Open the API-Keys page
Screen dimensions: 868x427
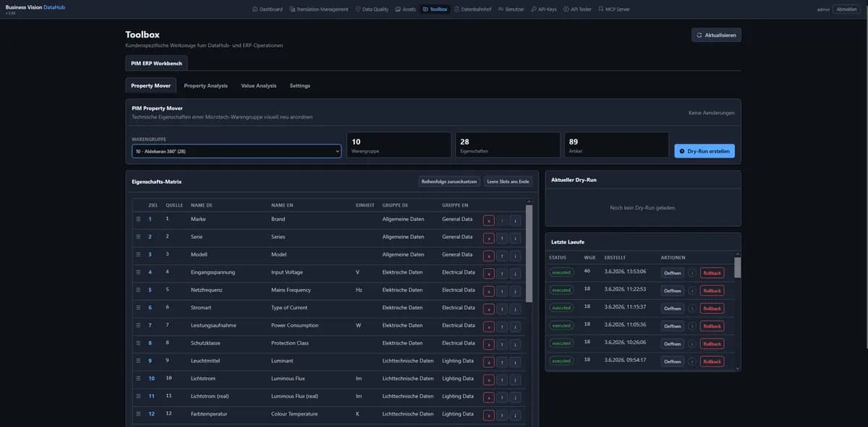pos(544,9)
